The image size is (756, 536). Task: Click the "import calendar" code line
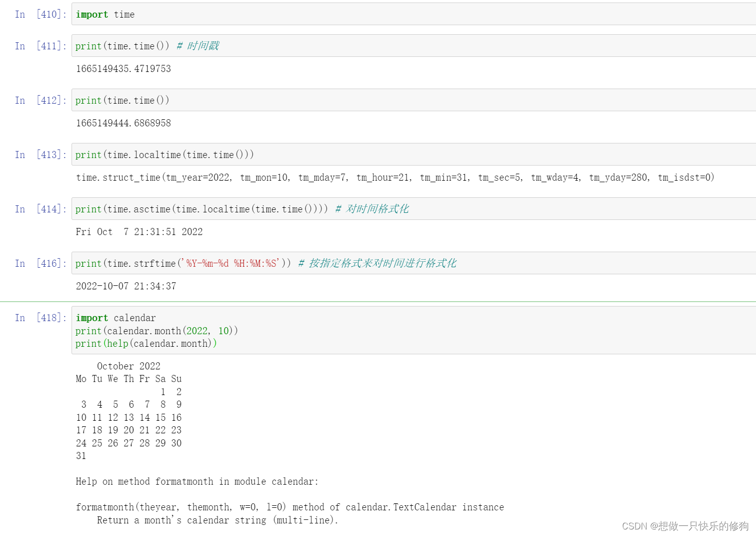115,318
